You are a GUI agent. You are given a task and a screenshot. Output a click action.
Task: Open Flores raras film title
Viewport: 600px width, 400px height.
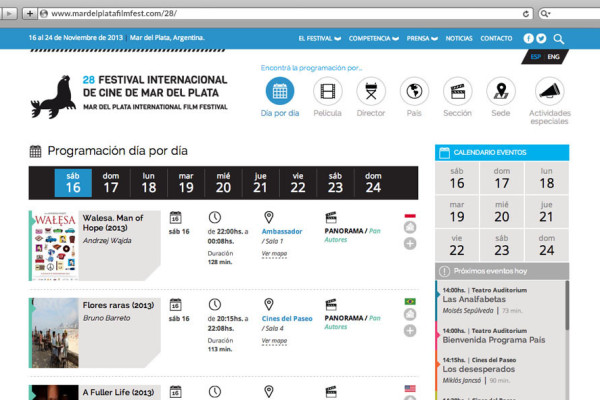[118, 305]
